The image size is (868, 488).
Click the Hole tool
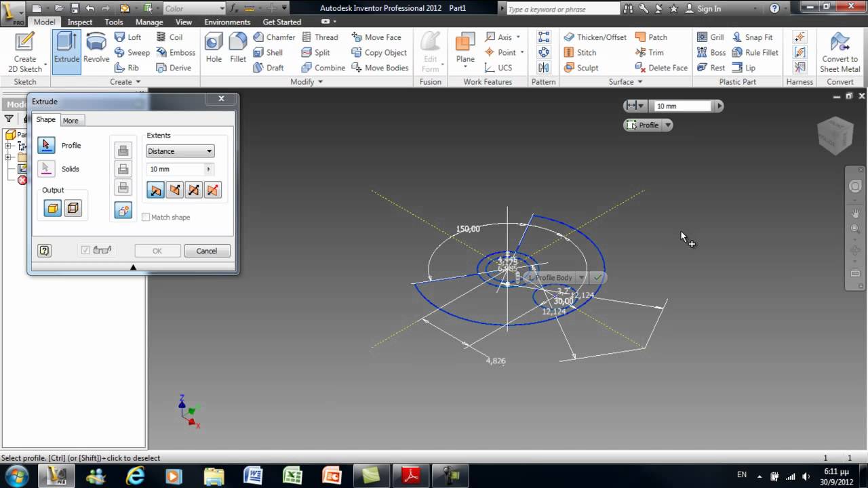[214, 48]
